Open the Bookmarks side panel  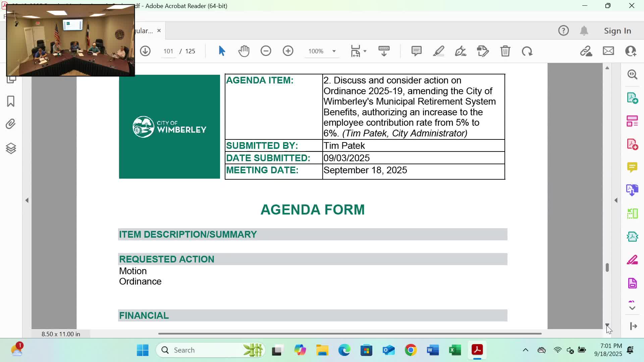pos(11,101)
